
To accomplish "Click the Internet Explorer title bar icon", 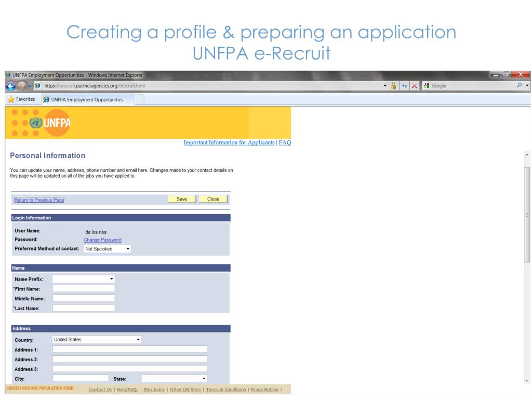I will pyautogui.click(x=8, y=75).
